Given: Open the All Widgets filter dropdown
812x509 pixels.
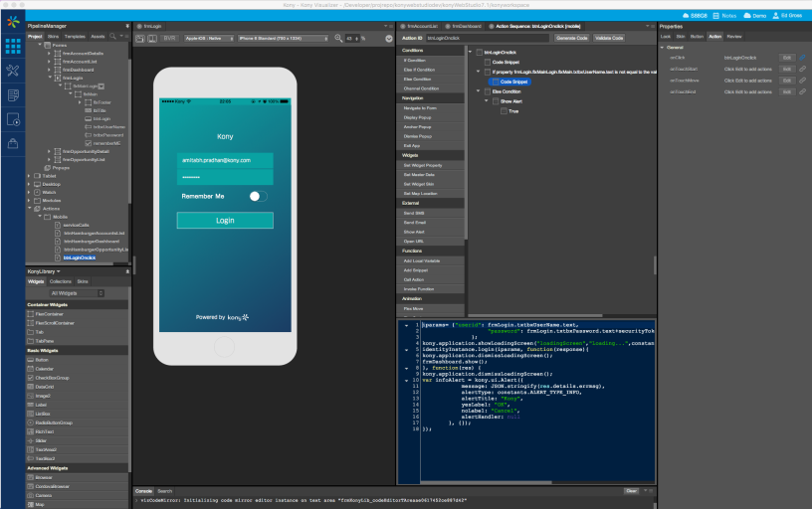Looking at the screenshot, I should [x=77, y=293].
